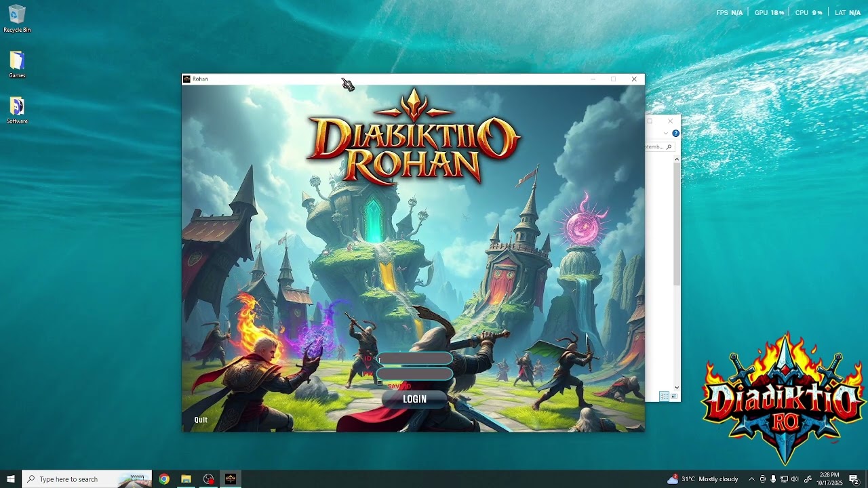Click the LAT N/A overlay readout

848,13
